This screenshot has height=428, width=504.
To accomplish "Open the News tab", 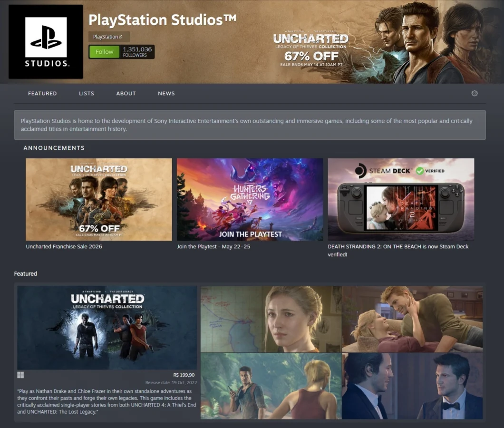I will click(166, 93).
